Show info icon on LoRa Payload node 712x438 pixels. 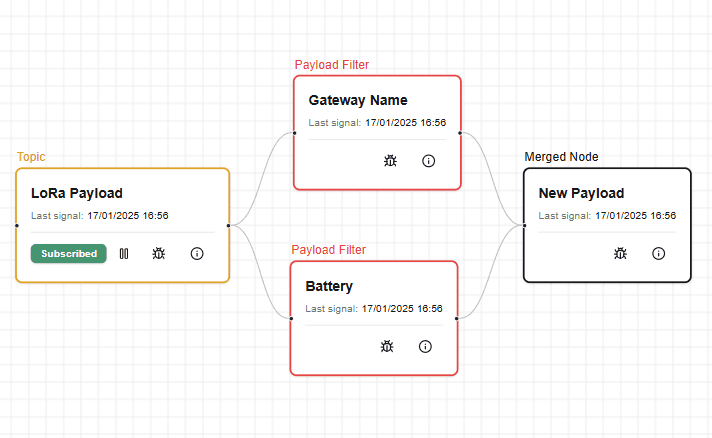pyautogui.click(x=197, y=253)
